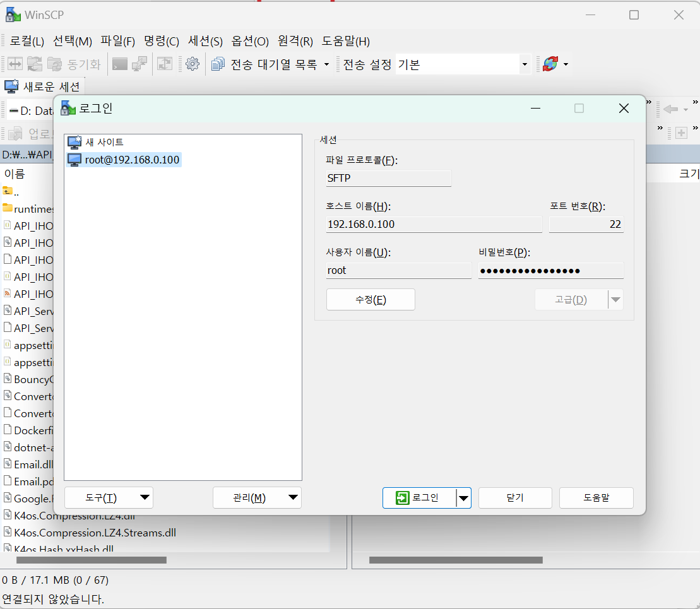
Task: Open the 선택(M) menu
Action: click(73, 41)
